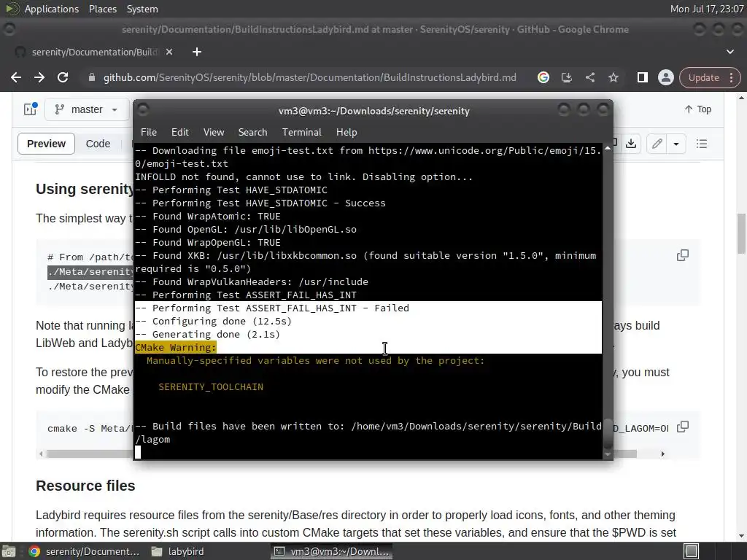Reload the GitHub page
The width and height of the screenshot is (747, 560).
point(63,77)
